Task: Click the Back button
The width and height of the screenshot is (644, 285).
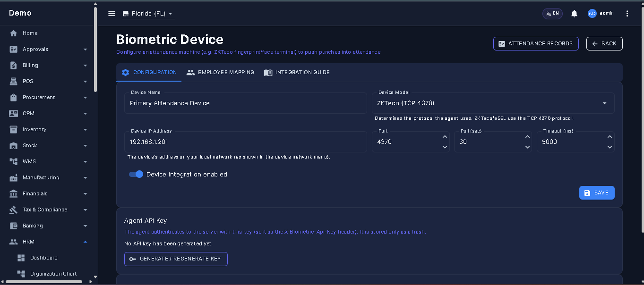Action: (604, 43)
